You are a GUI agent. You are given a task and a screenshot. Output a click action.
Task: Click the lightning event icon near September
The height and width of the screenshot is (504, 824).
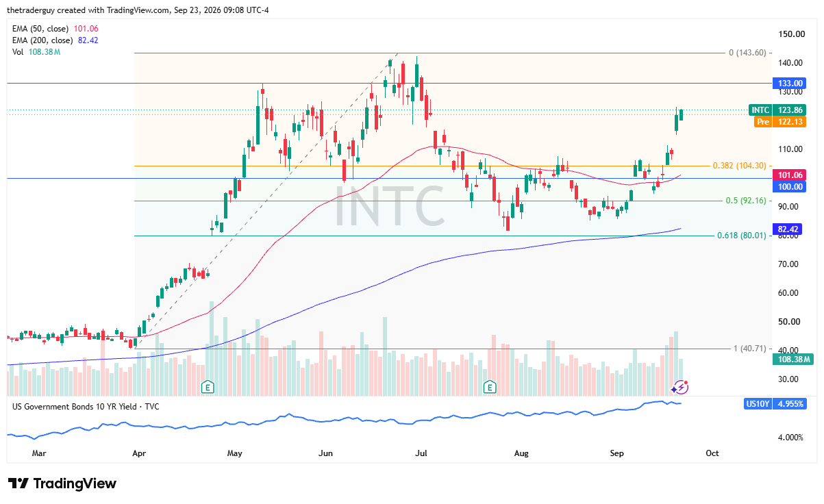click(680, 388)
